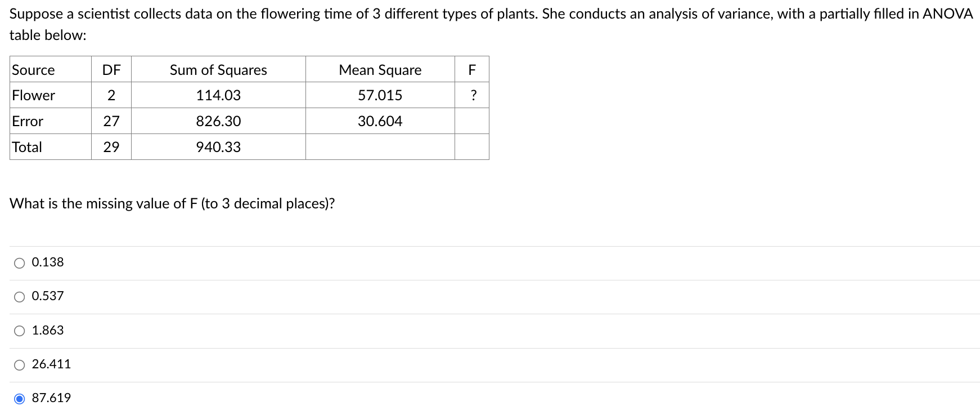This screenshot has height=419, width=980.
Task: Click the selected 87.619 radio button
Action: coord(20,398)
